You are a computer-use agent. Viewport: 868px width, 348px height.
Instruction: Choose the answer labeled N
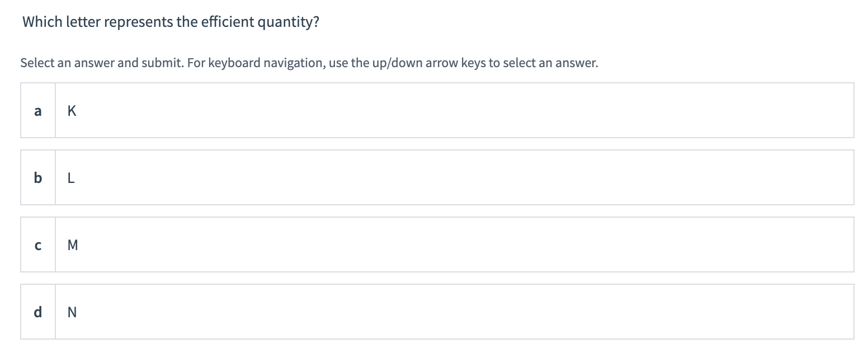click(72, 312)
